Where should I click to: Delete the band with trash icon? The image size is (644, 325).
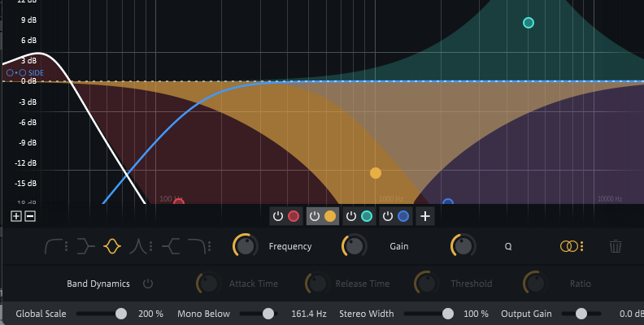pos(616,246)
